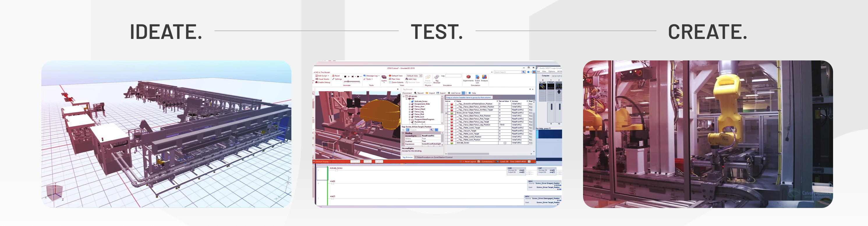Select the Fanuc_Rod tree item
Viewport: 868px width, 226px height.
coord(419,114)
